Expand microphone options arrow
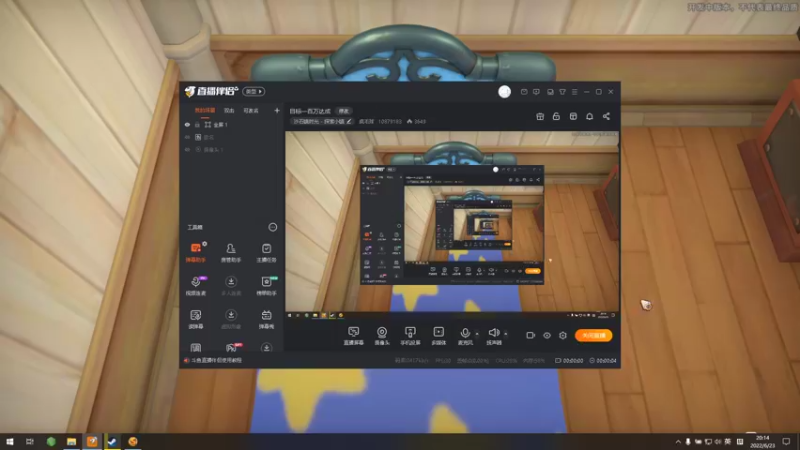This screenshot has height=450, width=800. [477, 334]
